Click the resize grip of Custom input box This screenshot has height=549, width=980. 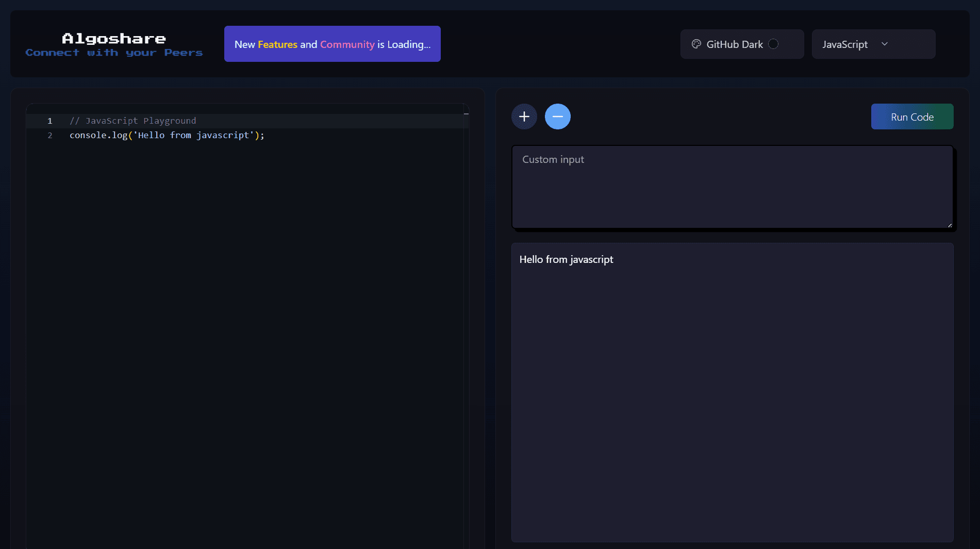point(950,225)
